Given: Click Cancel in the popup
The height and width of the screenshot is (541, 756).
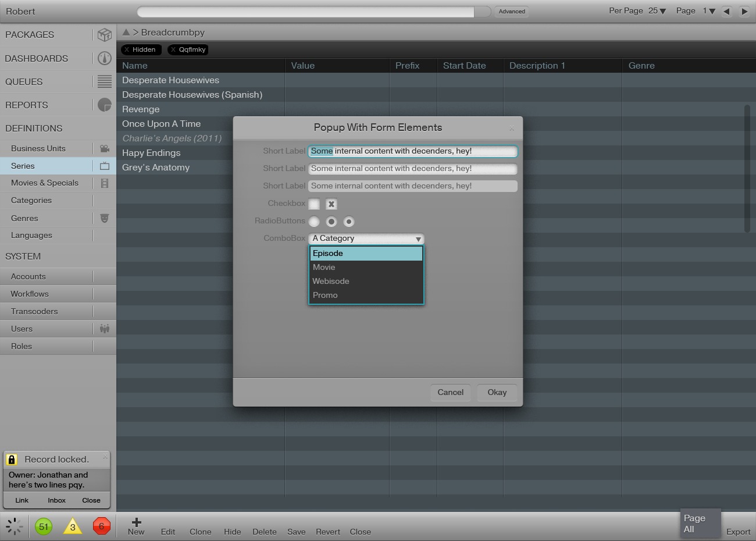Looking at the screenshot, I should [x=451, y=392].
